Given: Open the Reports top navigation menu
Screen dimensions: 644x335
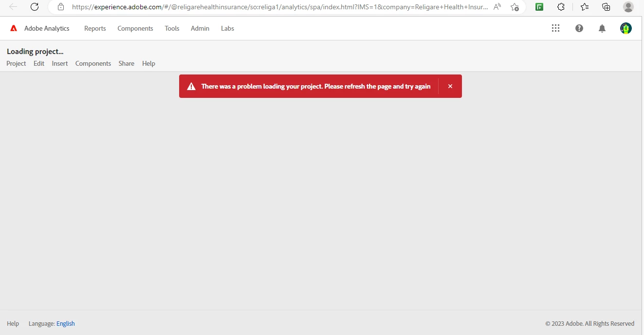Looking at the screenshot, I should pos(95,28).
